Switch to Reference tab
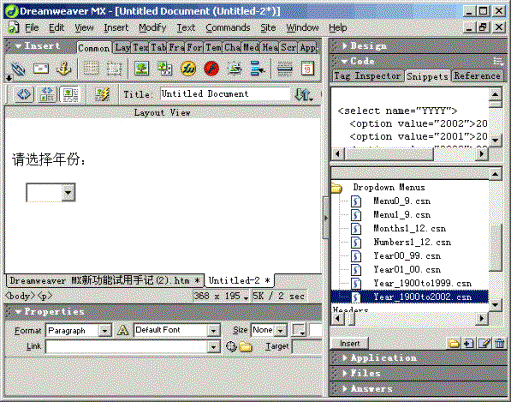The height and width of the screenshot is (402, 511). pos(477,76)
